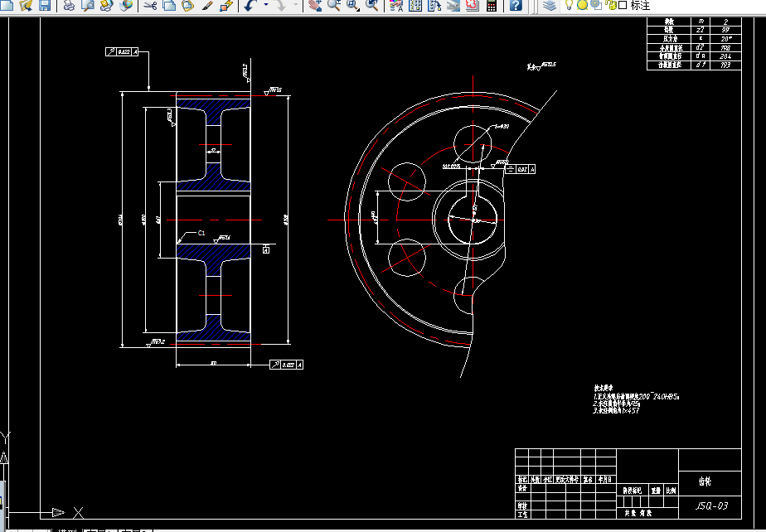Toggle layer lock padlock icon
Screen dimensions: 766x532
610,5
